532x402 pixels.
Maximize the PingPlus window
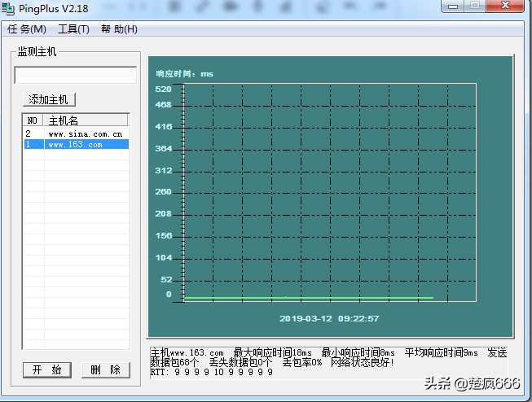click(x=475, y=6)
